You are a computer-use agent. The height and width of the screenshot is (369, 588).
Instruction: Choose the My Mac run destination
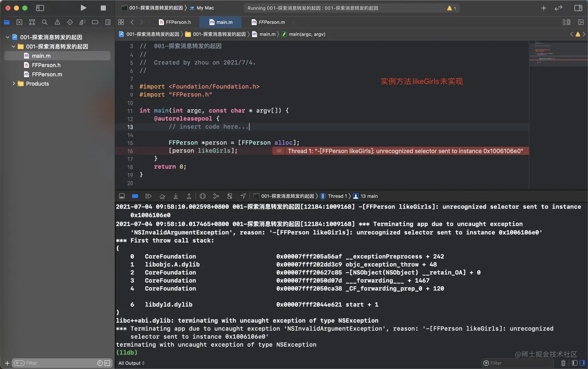pyautogui.click(x=201, y=8)
